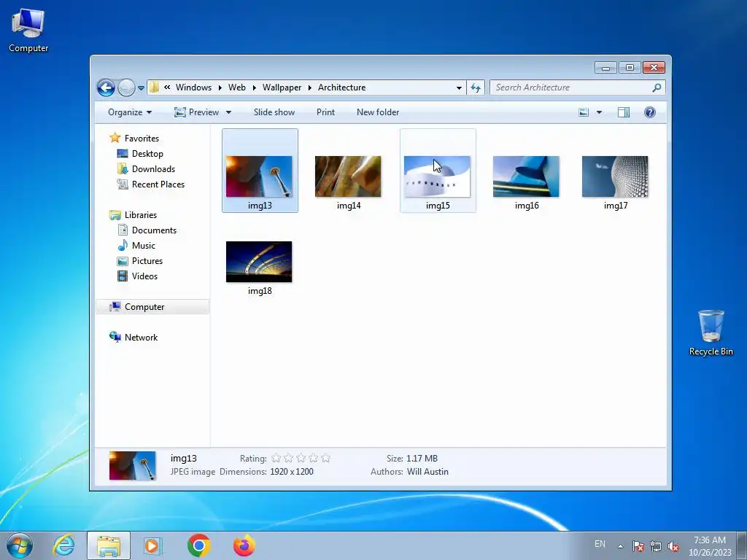Open the view options dropdown arrow

coord(600,112)
